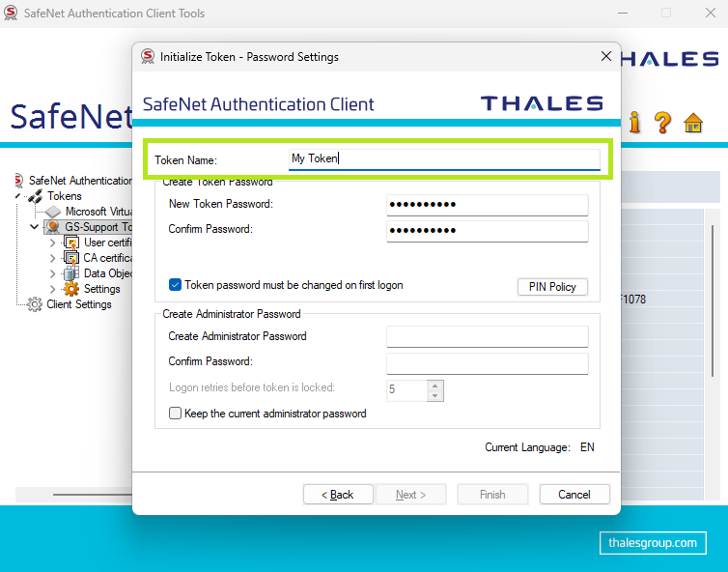Click the Client Settings gear icon
Image resolution: width=728 pixels, height=572 pixels.
point(35,304)
